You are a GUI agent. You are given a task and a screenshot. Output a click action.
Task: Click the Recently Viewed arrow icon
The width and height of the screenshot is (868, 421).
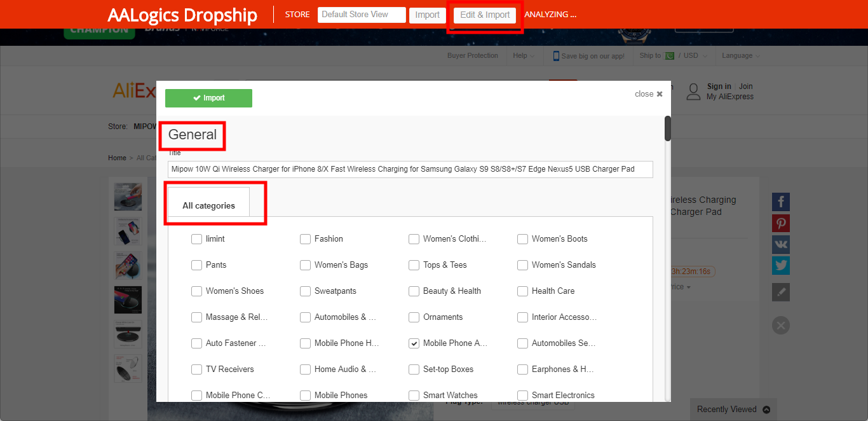766,410
